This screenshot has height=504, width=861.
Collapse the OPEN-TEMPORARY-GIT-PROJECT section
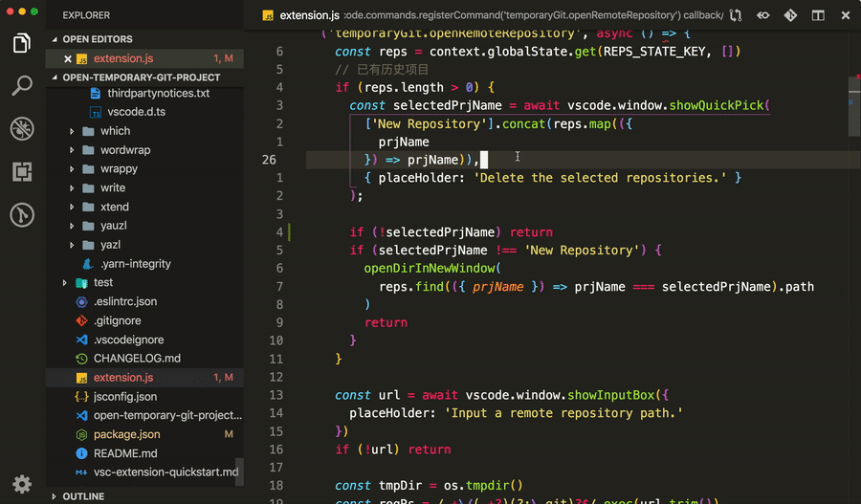click(x=55, y=77)
